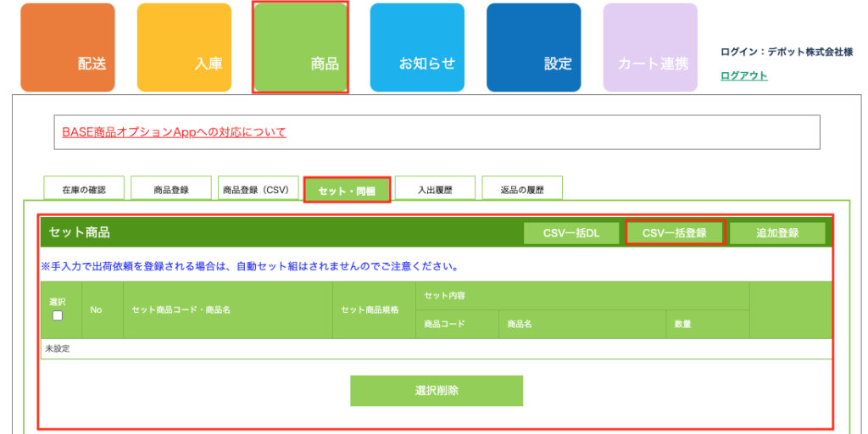View the 返品の履歴 tab
The width and height of the screenshot is (868, 434).
[x=521, y=190]
